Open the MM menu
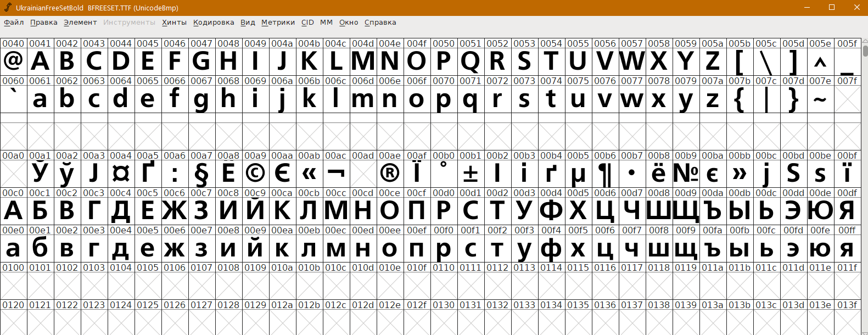This screenshot has height=335, width=868. tap(326, 23)
